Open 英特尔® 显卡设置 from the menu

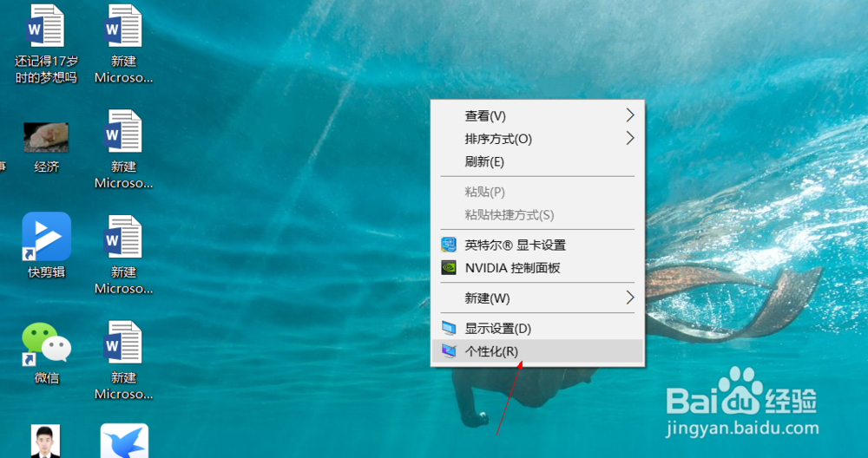point(537,245)
